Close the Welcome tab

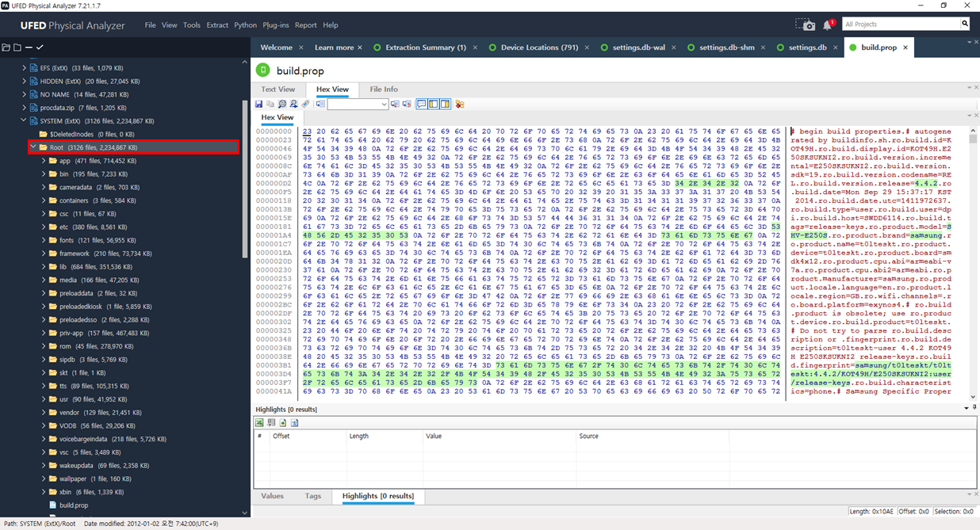point(300,48)
